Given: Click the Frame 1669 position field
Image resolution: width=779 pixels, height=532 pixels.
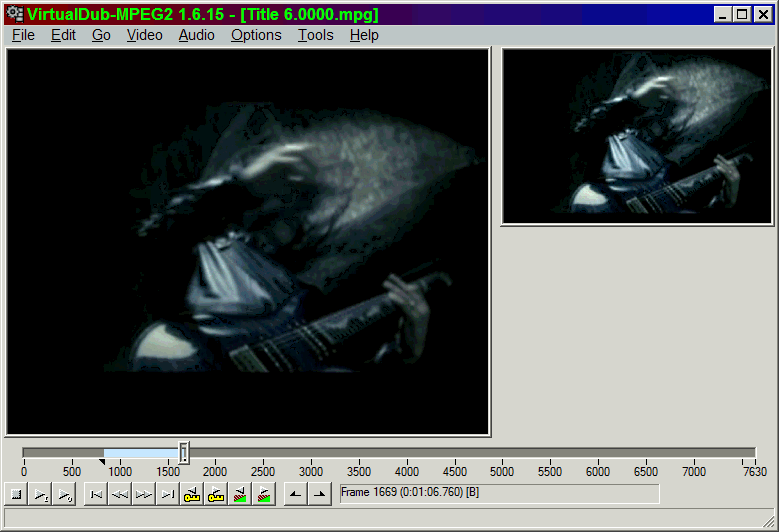Looking at the screenshot, I should click(x=500, y=494).
